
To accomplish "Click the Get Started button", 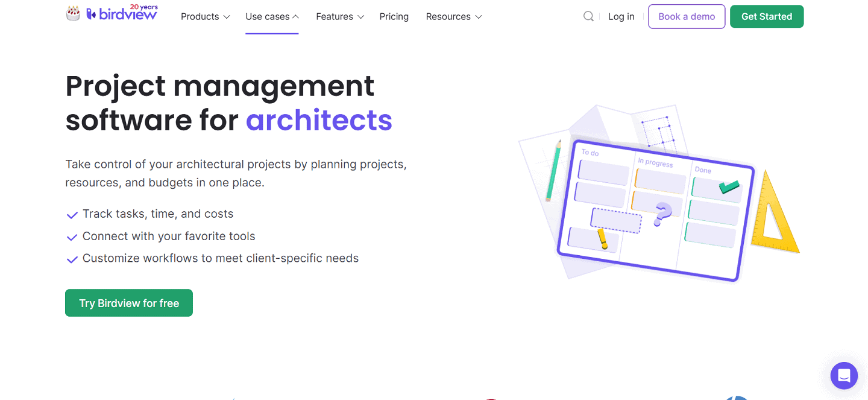I will click(x=767, y=16).
